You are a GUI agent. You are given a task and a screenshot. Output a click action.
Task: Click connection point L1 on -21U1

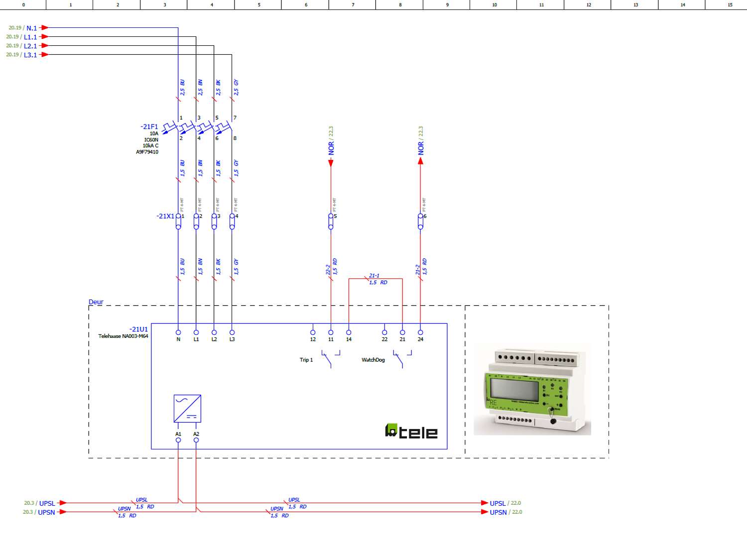196,332
